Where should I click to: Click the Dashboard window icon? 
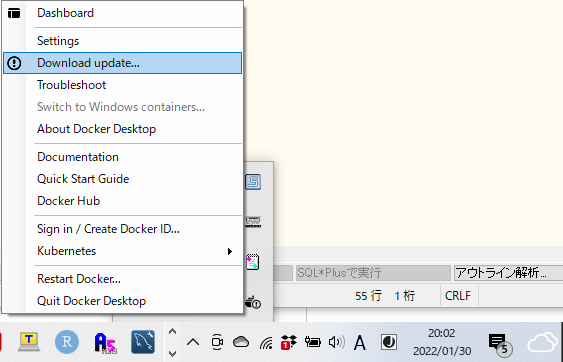coord(14,13)
